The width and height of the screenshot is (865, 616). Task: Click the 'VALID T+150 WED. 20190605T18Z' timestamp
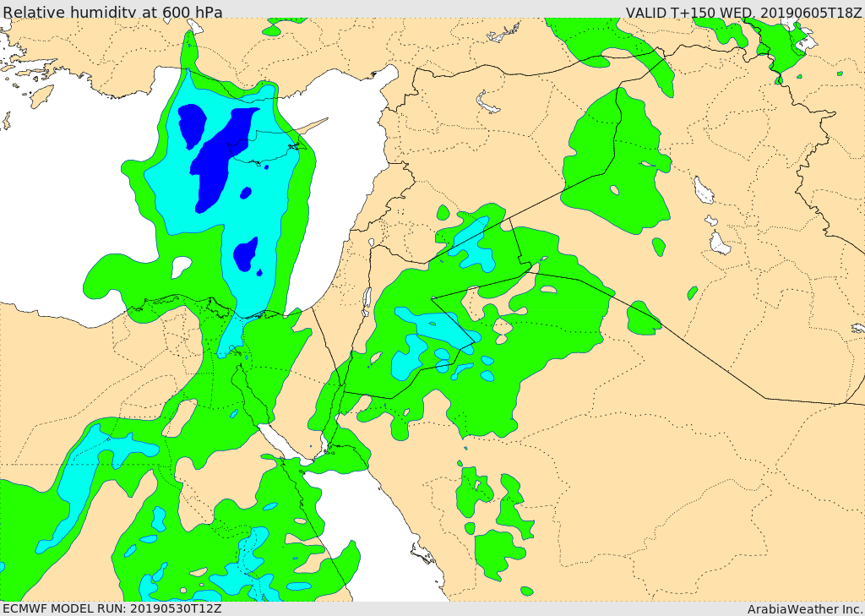point(743,12)
